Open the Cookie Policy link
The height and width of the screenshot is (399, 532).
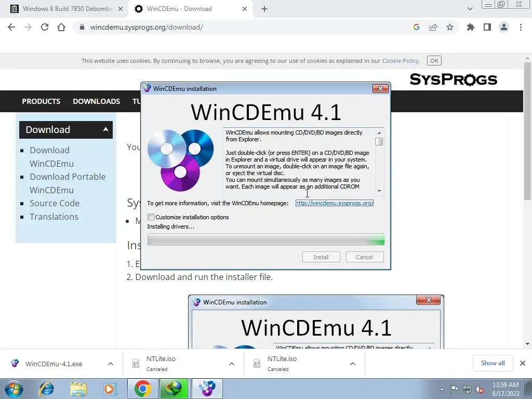(401, 61)
